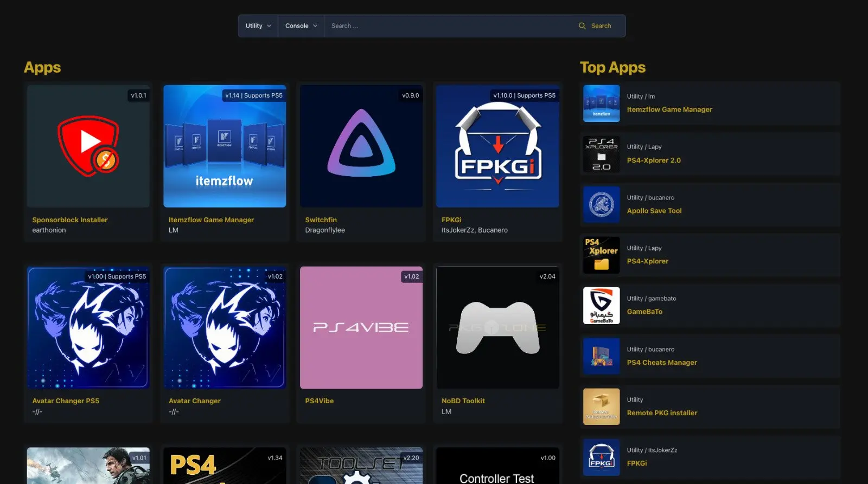
Task: Click the Avatar Changer PS5 title
Action: [x=66, y=401]
